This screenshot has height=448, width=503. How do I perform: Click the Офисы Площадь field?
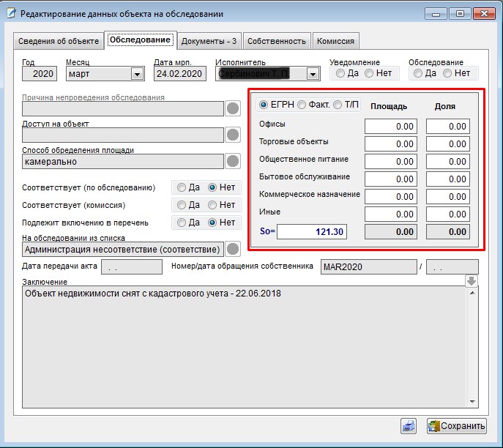[391, 126]
